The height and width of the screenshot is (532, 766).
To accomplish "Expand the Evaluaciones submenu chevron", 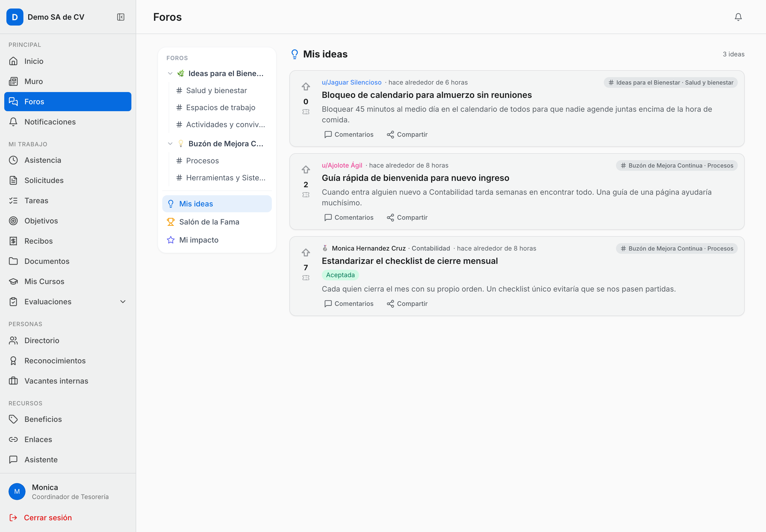I will pyautogui.click(x=123, y=302).
